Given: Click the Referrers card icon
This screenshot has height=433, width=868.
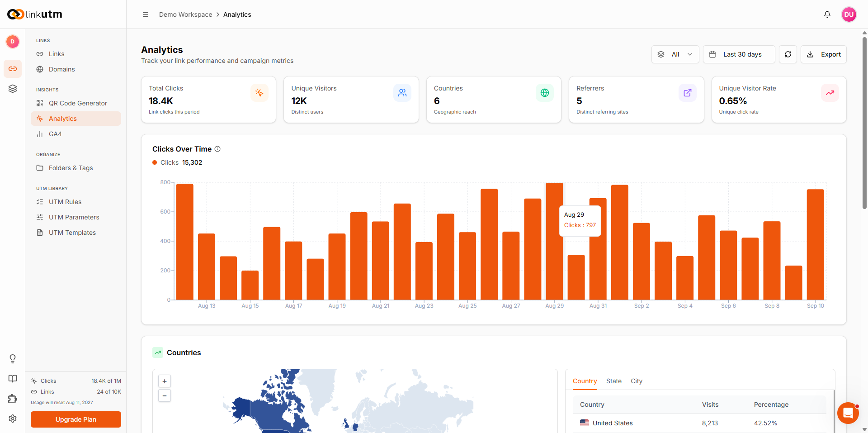Looking at the screenshot, I should [688, 93].
